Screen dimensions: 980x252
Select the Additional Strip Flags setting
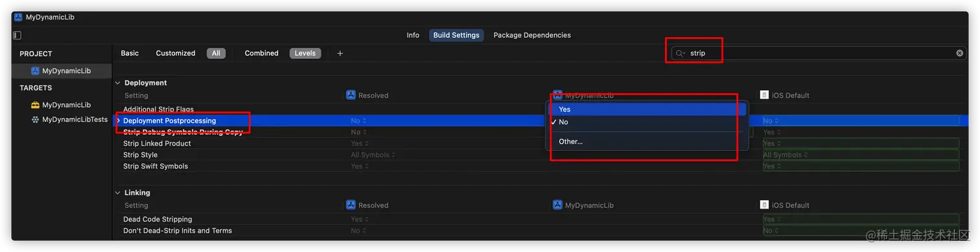coord(158,109)
